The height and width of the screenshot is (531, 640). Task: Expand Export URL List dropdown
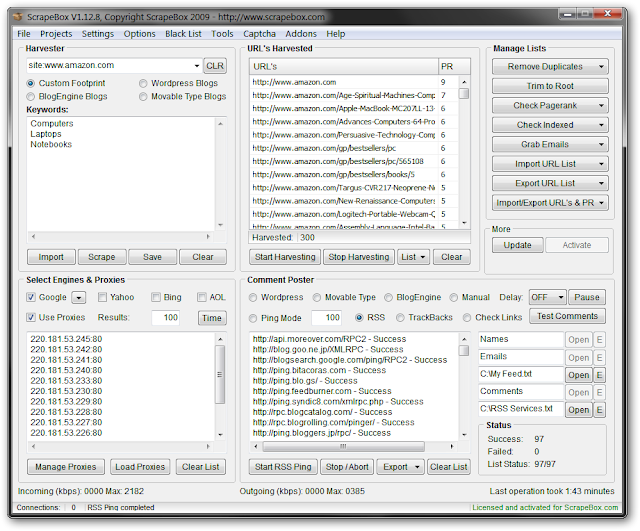click(601, 183)
